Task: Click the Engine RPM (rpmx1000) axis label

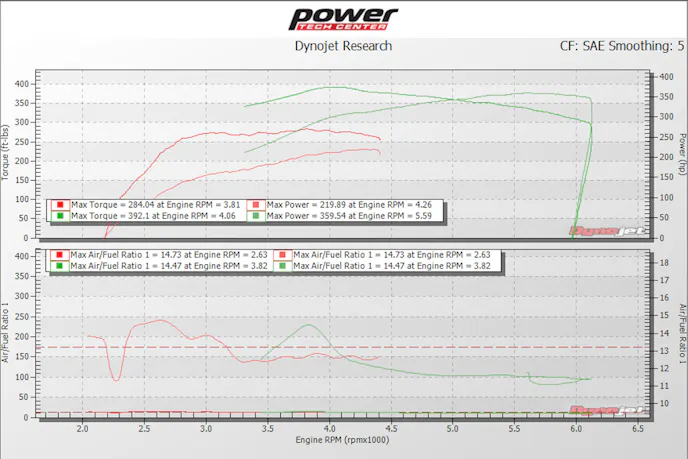Action: [343, 439]
